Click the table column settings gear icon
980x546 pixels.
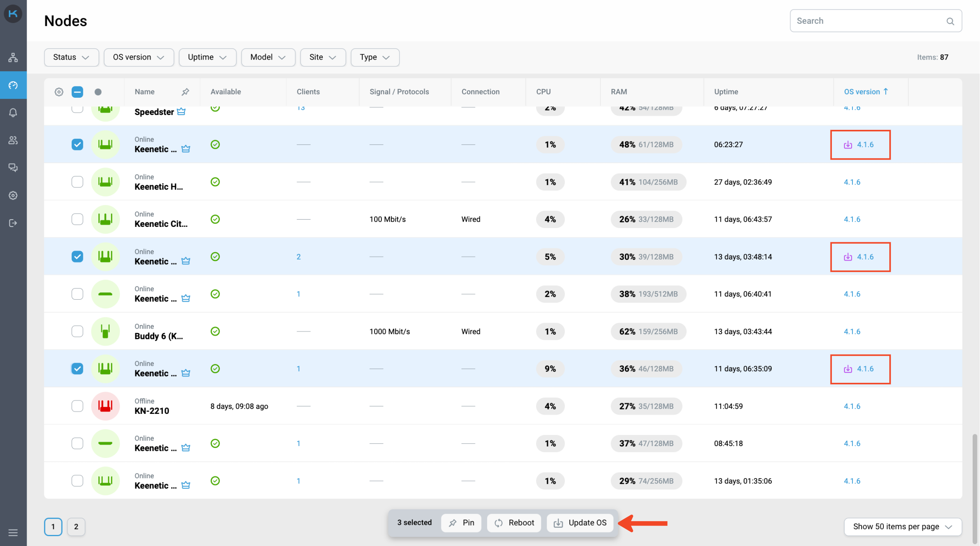click(x=59, y=92)
